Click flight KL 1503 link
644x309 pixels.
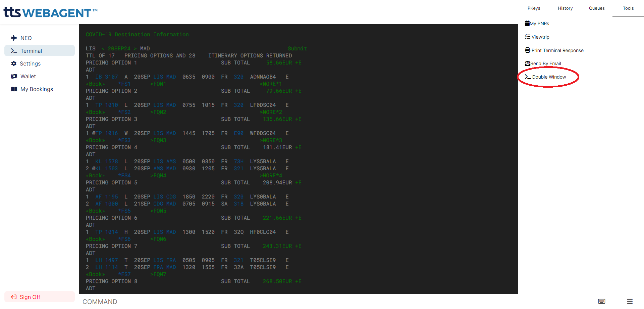pos(107,169)
